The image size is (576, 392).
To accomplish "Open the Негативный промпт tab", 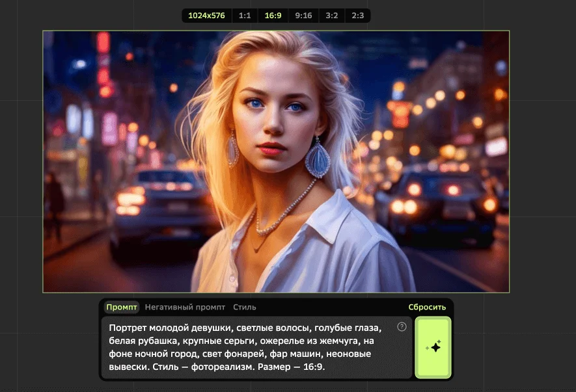I will tap(185, 307).
